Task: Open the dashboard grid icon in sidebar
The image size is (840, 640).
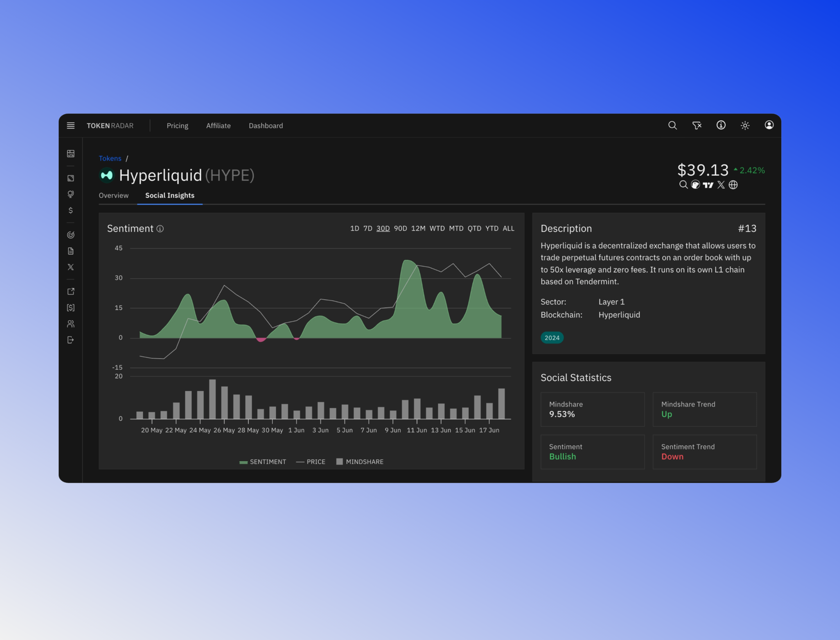Action: tap(70, 154)
